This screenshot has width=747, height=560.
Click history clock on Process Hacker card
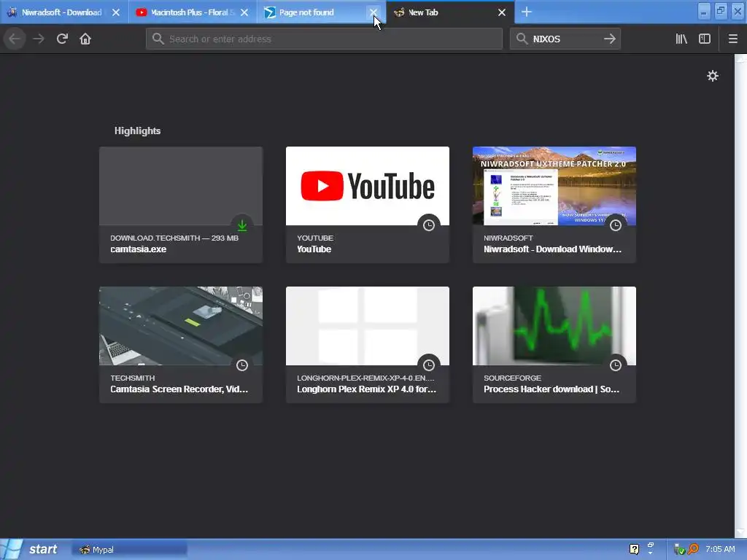pos(616,365)
